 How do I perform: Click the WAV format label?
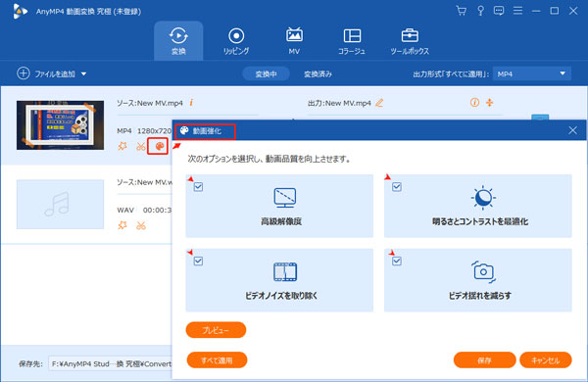125,210
